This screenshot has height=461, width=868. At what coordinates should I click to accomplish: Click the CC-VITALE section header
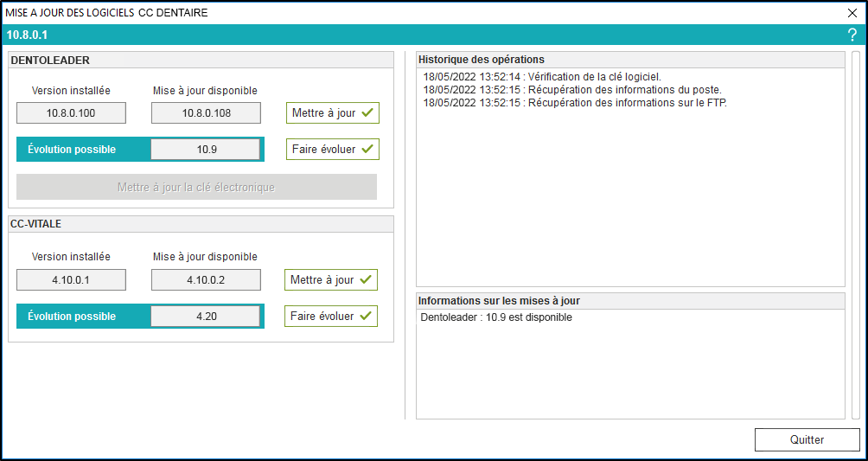tap(201, 224)
